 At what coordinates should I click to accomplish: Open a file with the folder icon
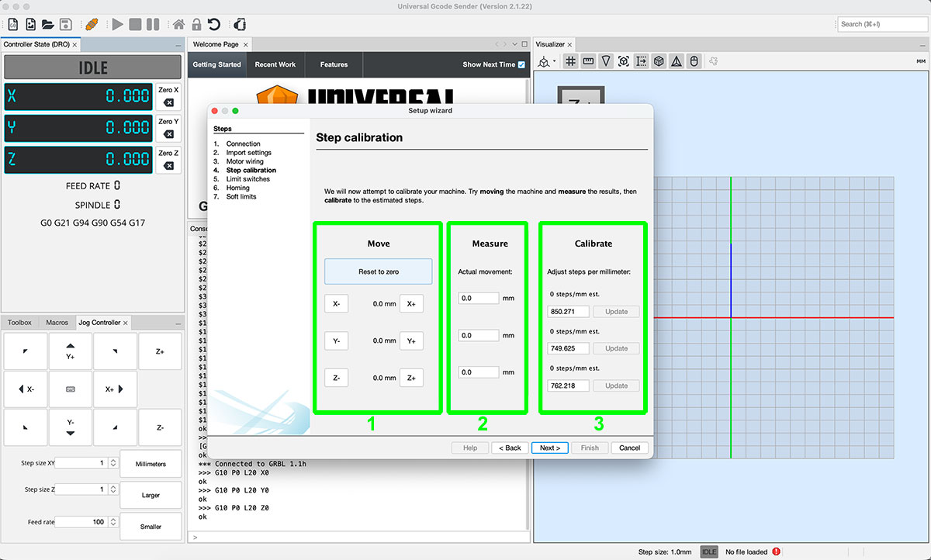48,24
